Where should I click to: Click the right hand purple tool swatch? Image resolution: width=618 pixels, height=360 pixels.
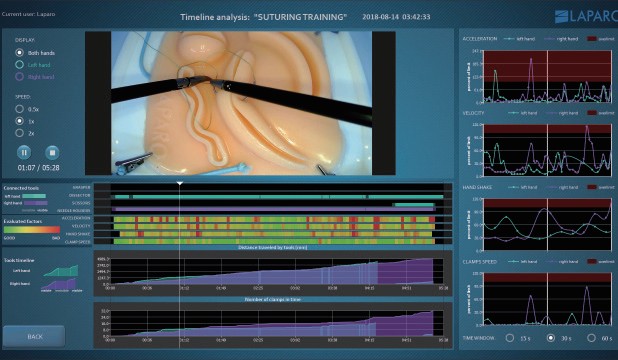[35, 203]
